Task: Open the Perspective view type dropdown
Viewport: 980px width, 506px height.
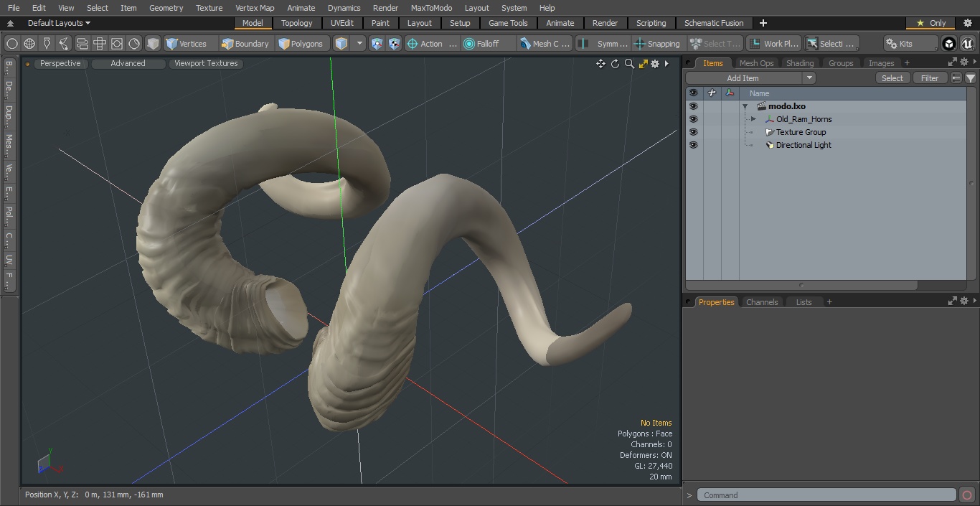Action: 60,63
